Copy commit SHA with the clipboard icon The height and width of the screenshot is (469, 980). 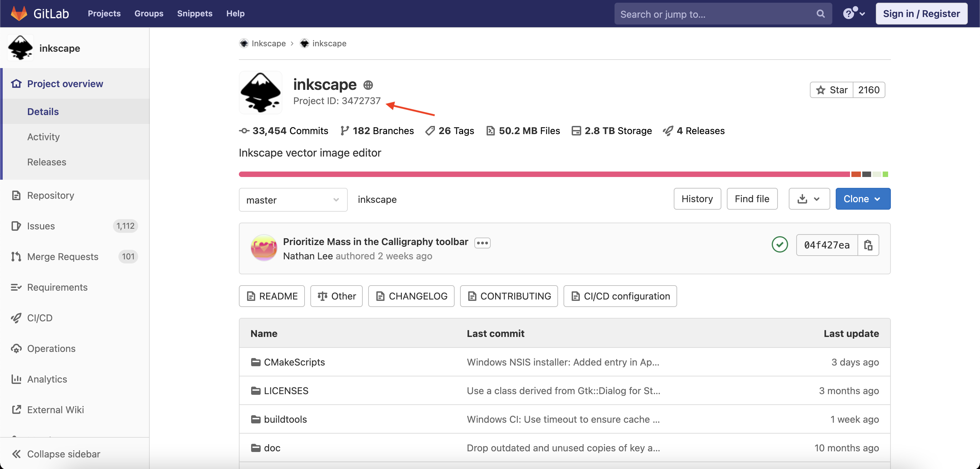(x=868, y=245)
